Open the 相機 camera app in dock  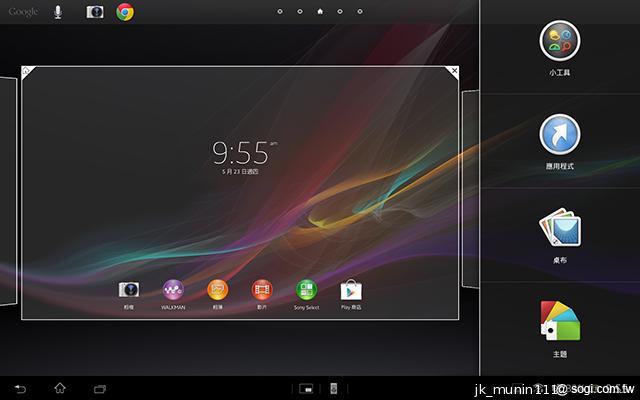coord(129,295)
